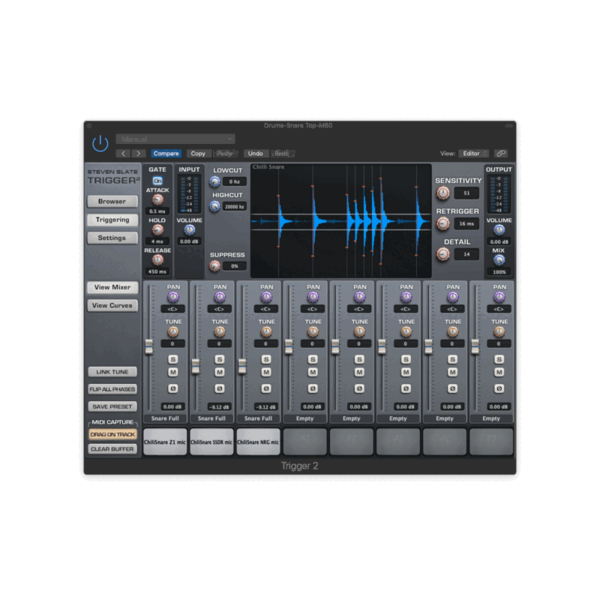Screen dimensions: 600x600
Task: Click the ChiliSnare SSDR mic channel fader
Action: click(196, 366)
